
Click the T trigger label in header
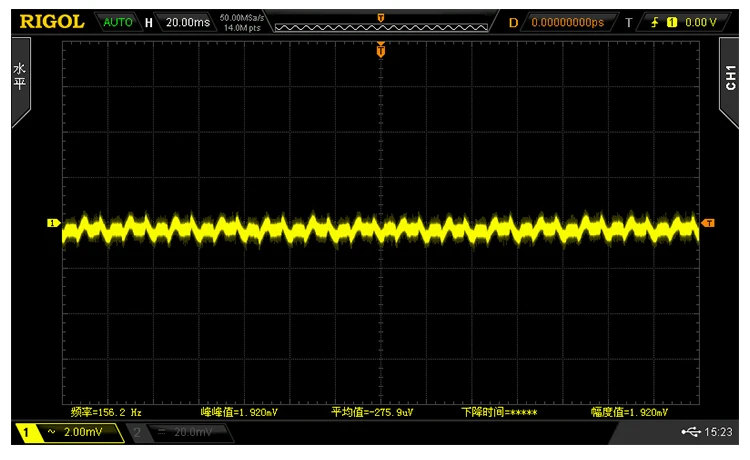[629, 22]
